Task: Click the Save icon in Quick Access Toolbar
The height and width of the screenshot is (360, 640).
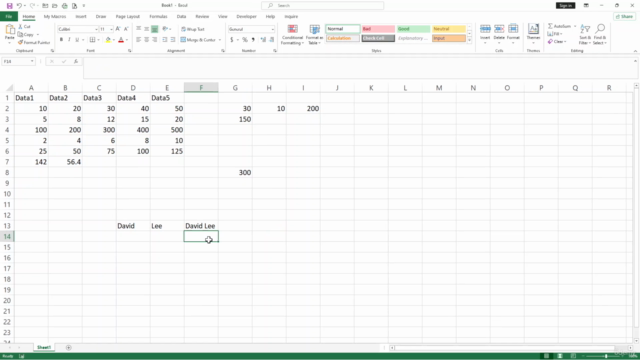Action: click(x=9, y=6)
